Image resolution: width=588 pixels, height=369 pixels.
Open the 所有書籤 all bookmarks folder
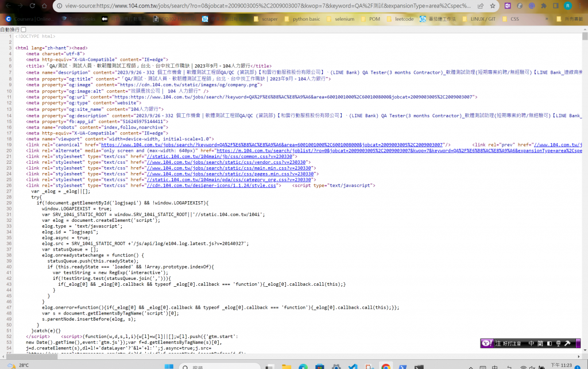pyautogui.click(x=570, y=19)
